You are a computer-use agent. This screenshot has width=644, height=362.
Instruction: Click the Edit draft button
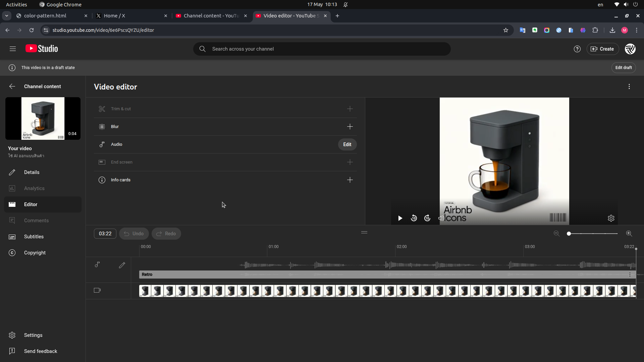point(624,68)
